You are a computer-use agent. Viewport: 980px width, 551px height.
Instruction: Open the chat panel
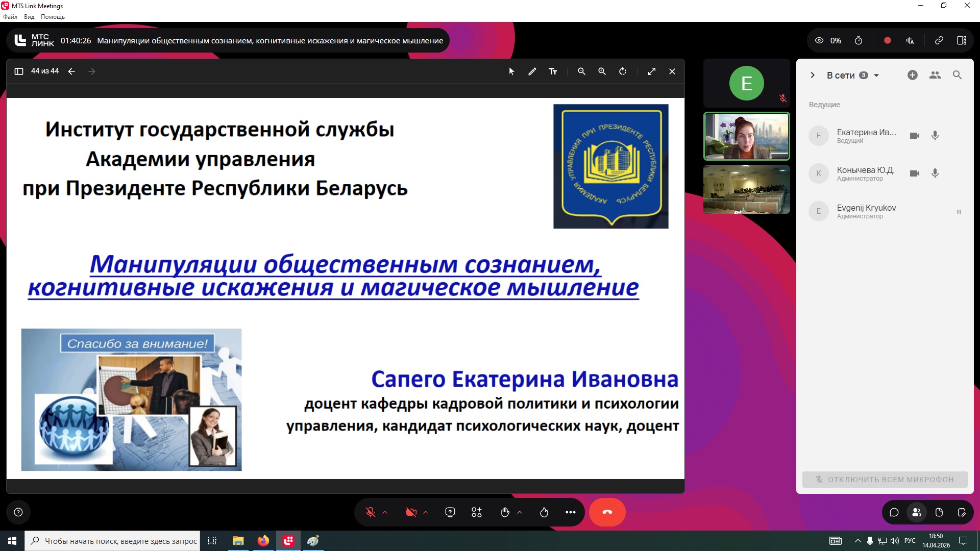(894, 512)
